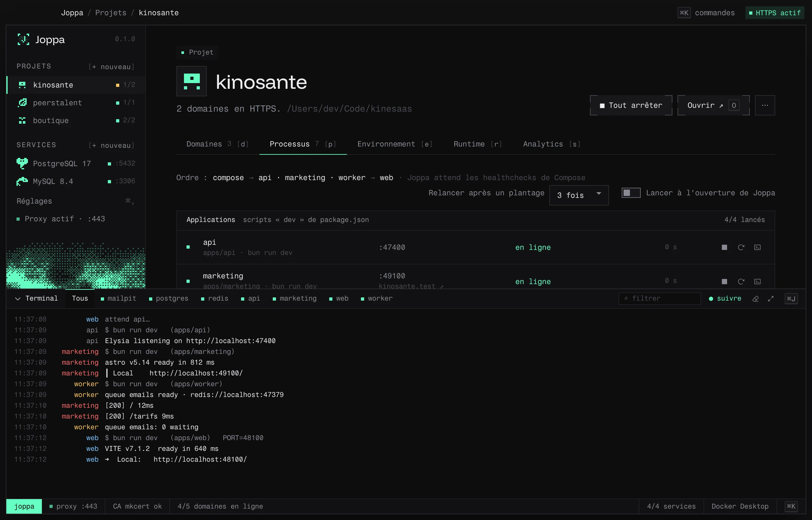Open the Relancer après un plantage dropdown
This screenshot has height=520, width=812.
[x=579, y=195]
